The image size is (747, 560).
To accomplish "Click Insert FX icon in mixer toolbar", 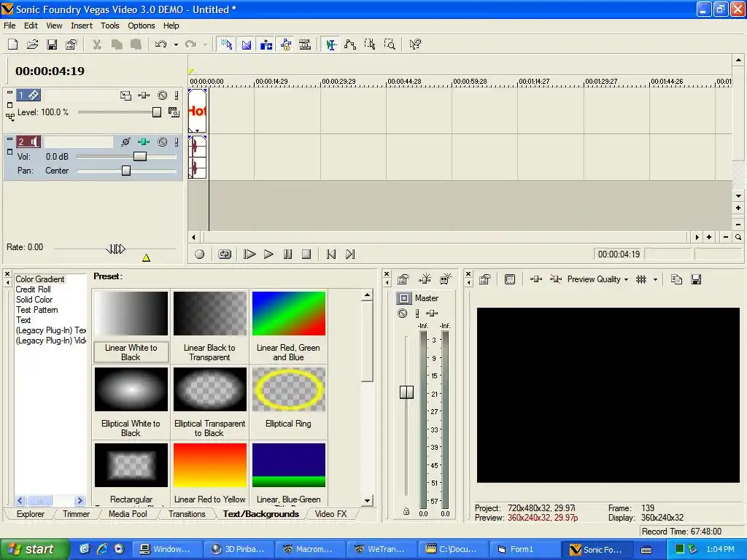I will [425, 279].
